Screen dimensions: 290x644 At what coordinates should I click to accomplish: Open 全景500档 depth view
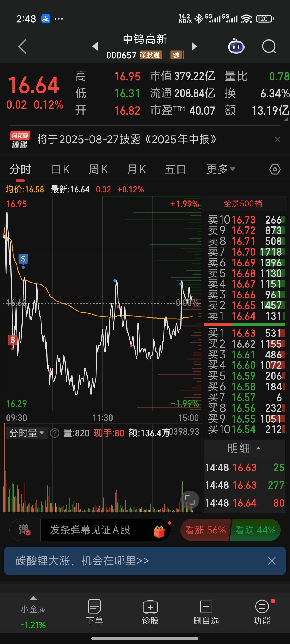(243, 203)
